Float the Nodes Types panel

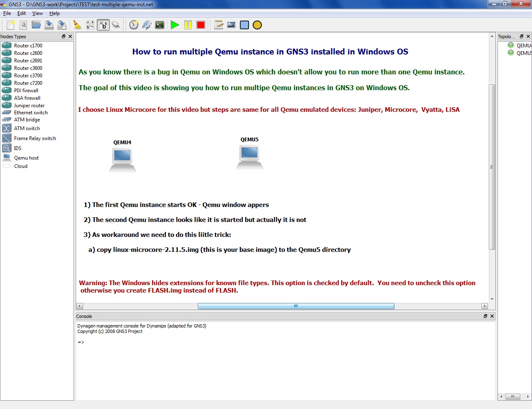pos(64,37)
